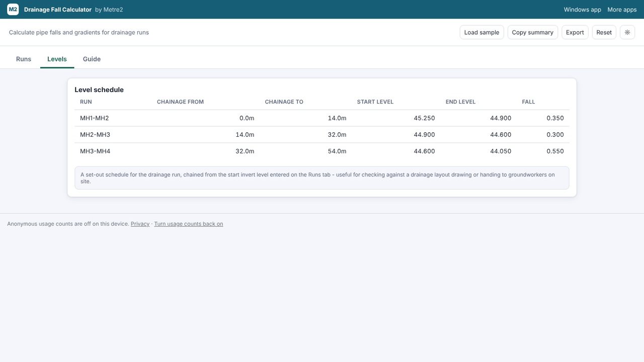Click the Export button
Screen dimensions: 644x362
[x=575, y=32]
